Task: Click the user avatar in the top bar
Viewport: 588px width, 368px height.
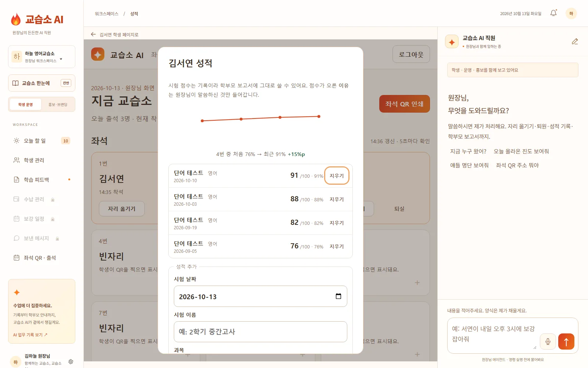Action: point(571,14)
